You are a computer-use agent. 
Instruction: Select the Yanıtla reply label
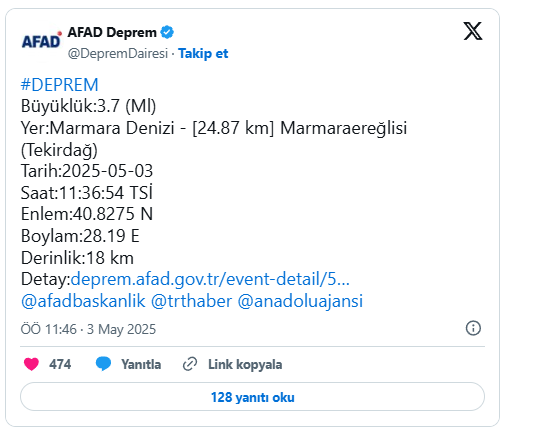(x=141, y=364)
